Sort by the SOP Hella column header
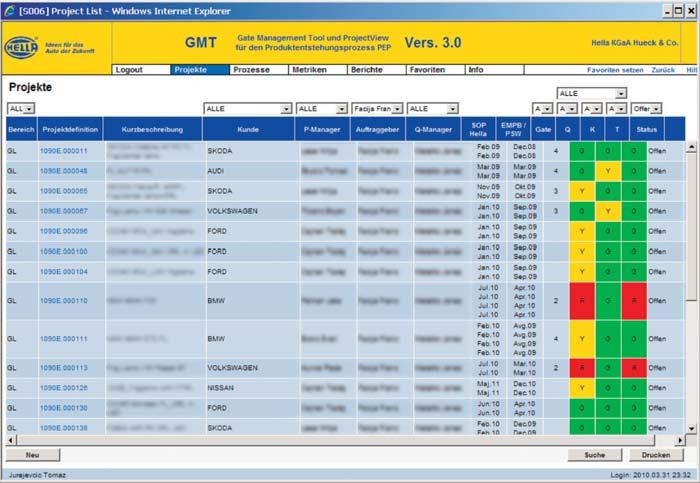 (x=478, y=129)
